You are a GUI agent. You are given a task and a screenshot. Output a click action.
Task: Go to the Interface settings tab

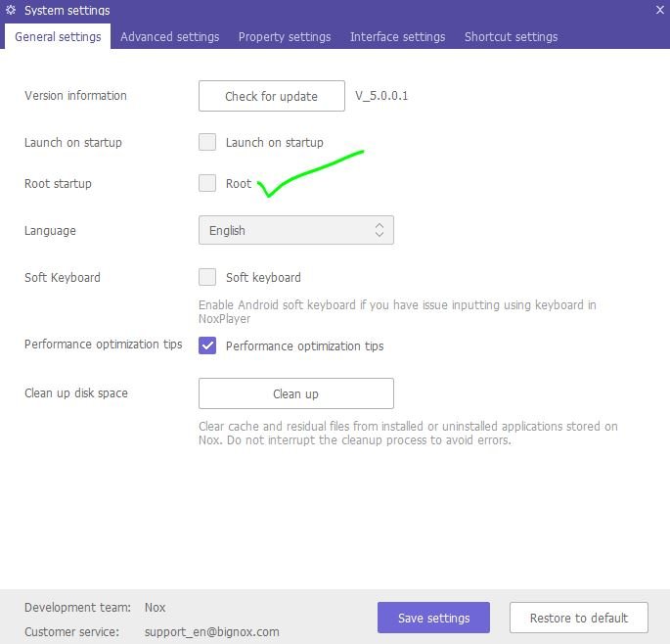[x=397, y=37]
